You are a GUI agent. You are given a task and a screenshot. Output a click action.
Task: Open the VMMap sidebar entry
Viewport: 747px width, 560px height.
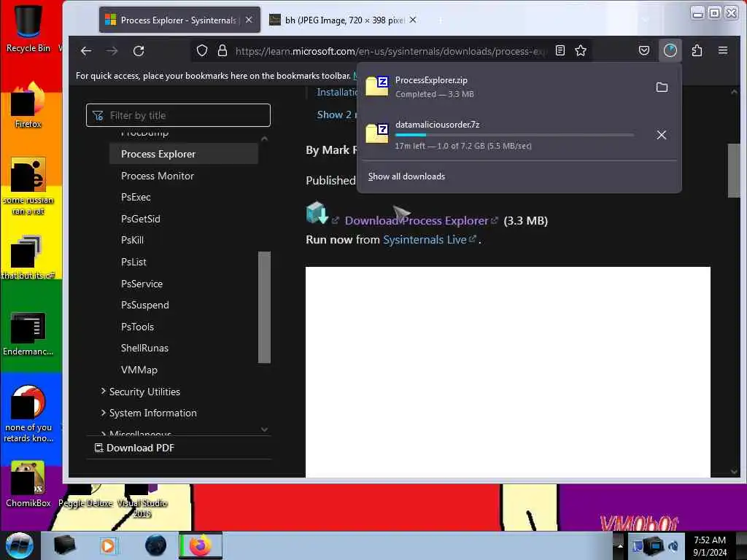pos(139,370)
